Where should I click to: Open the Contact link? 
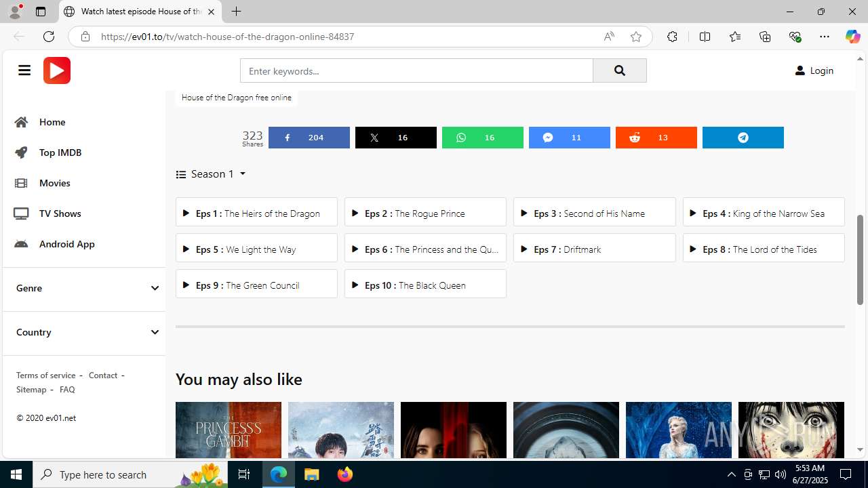[x=103, y=375]
